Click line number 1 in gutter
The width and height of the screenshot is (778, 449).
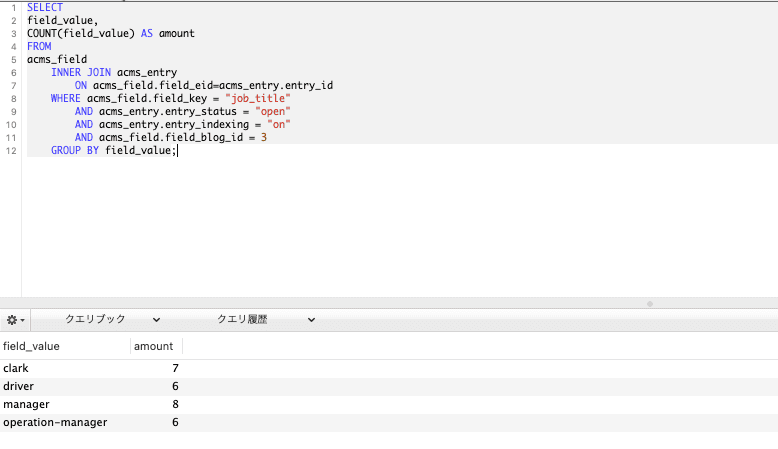click(13, 8)
